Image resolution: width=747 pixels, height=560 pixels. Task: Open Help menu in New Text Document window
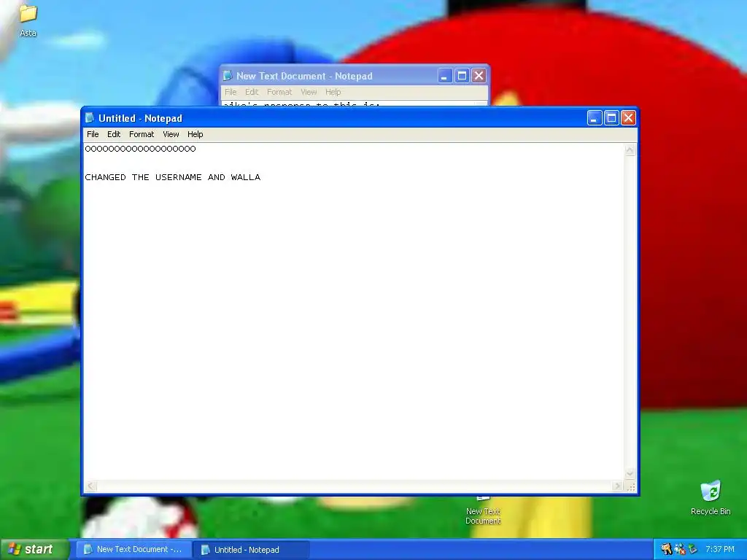point(333,92)
